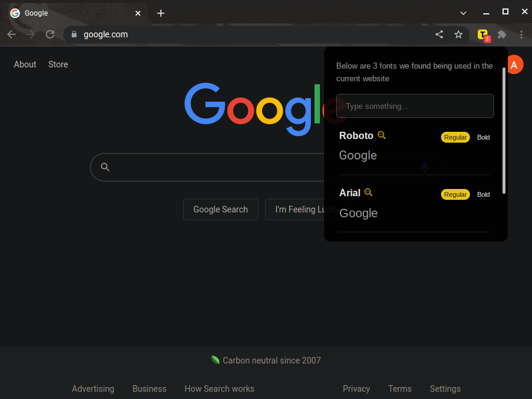Expand the tab search chevron
This screenshot has height=399, width=532.
point(463,13)
